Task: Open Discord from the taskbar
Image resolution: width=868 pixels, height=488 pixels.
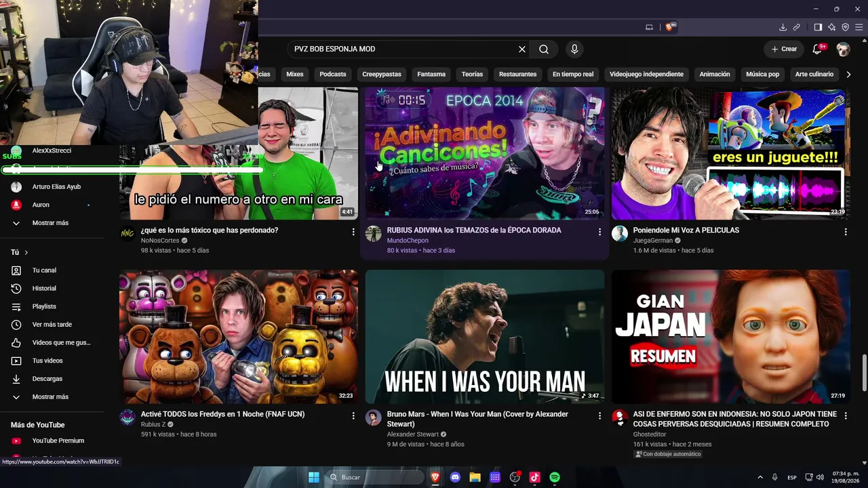Action: (x=455, y=477)
